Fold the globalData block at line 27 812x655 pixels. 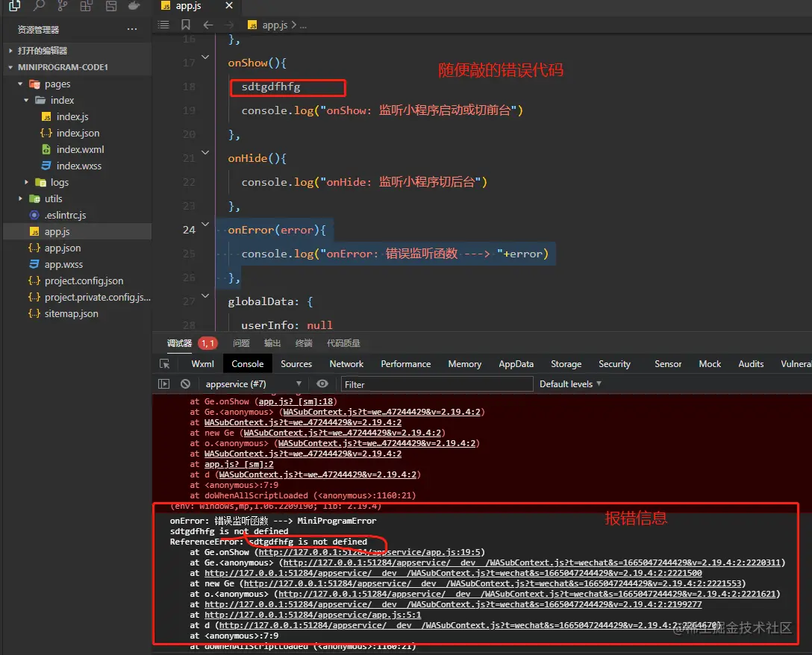tap(205, 295)
